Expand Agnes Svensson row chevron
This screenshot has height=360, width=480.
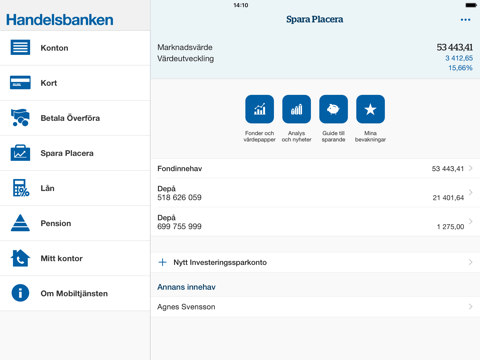pos(471,306)
